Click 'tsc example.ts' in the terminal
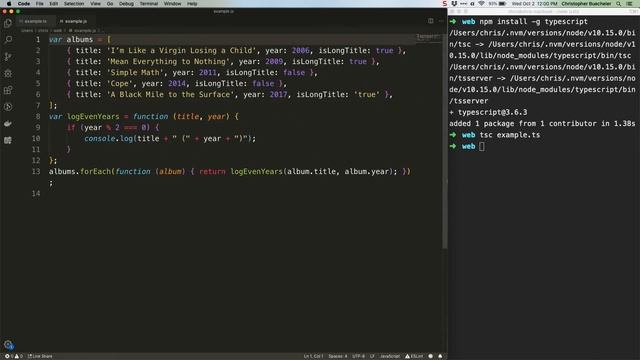The image size is (640, 360). tap(510, 135)
